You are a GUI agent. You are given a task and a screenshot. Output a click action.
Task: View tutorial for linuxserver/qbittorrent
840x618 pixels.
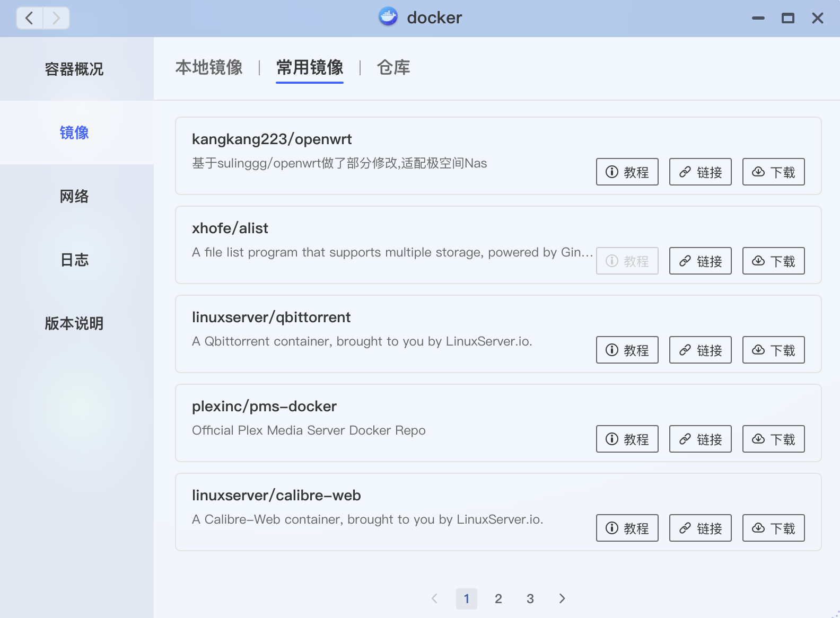[x=627, y=350]
